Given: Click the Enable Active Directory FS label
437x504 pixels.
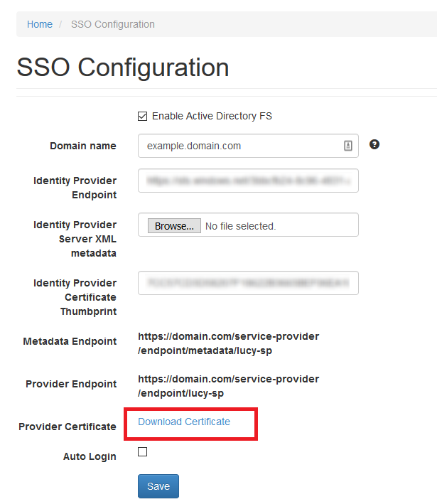Looking at the screenshot, I should click(212, 116).
